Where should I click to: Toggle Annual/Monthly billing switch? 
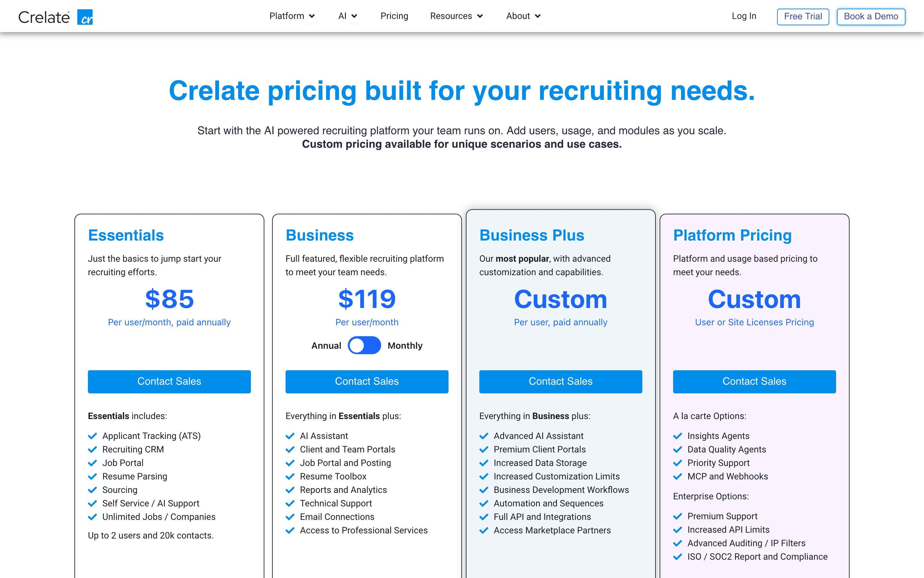pos(364,346)
